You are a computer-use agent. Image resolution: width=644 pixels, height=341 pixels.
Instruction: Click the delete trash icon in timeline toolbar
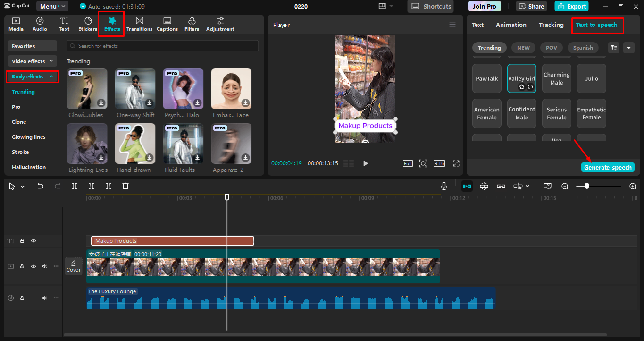click(125, 187)
